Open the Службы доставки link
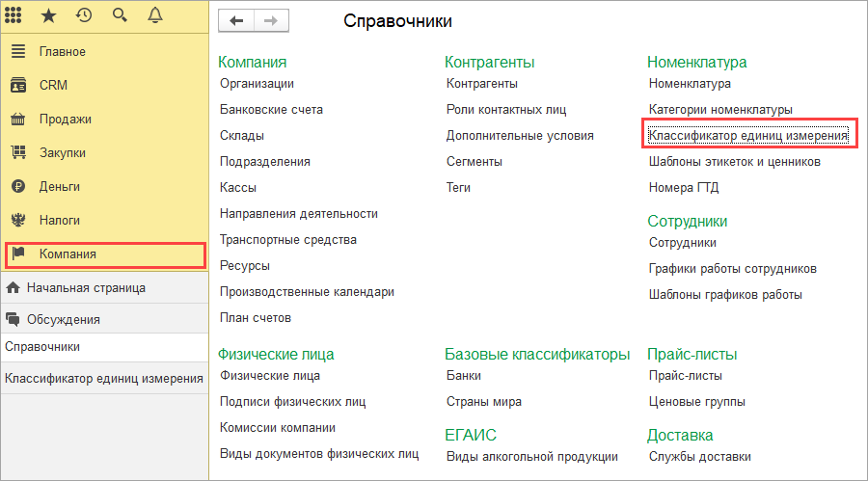The image size is (868, 481). [x=699, y=457]
